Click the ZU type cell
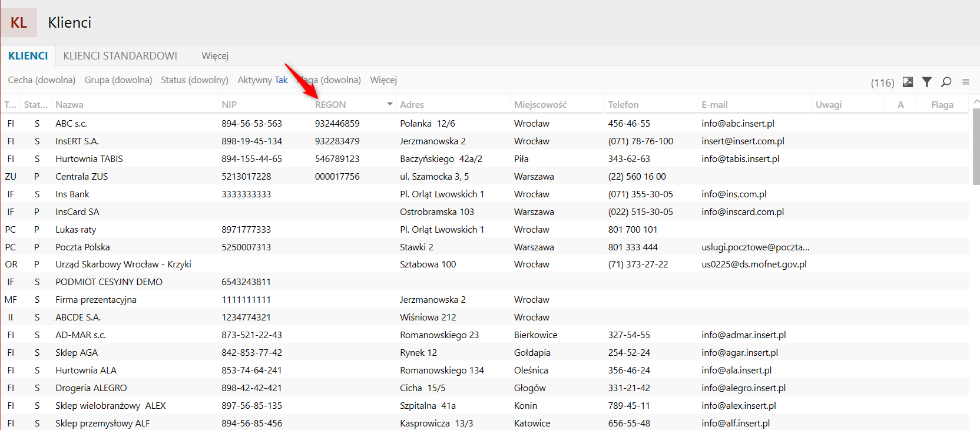 pyautogui.click(x=11, y=177)
